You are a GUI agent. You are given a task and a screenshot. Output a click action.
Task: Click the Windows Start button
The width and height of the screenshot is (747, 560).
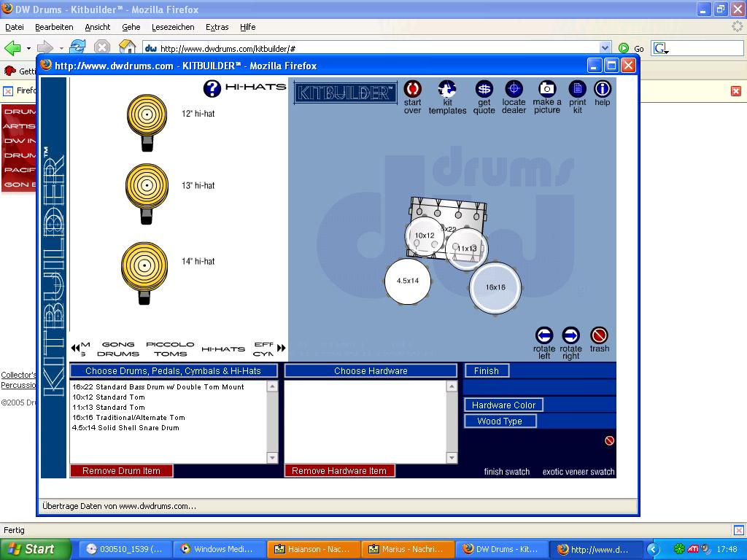[x=35, y=549]
